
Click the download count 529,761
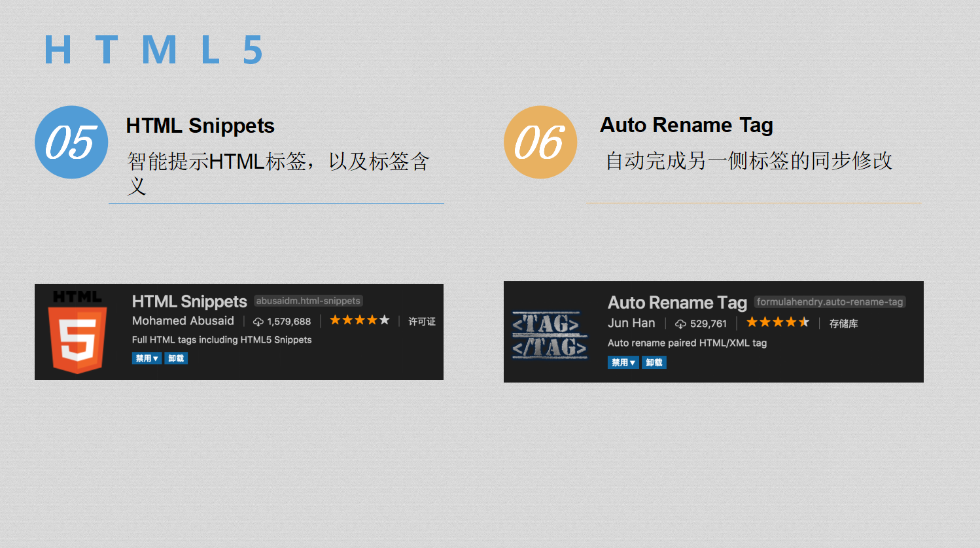[709, 324]
